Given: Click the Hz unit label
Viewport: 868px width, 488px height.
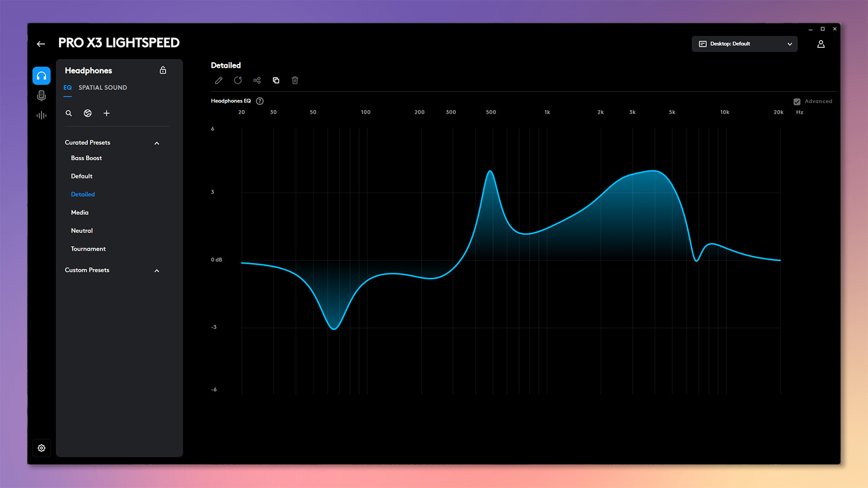Looking at the screenshot, I should pyautogui.click(x=800, y=112).
